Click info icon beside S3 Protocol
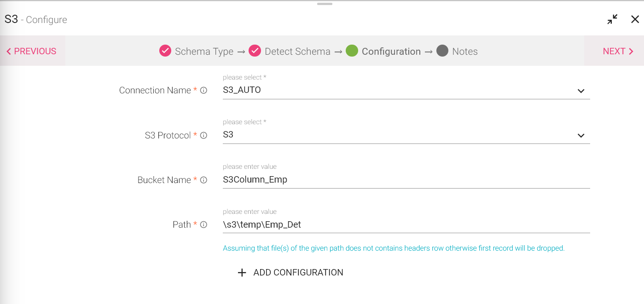The height and width of the screenshot is (304, 644). coord(203,136)
